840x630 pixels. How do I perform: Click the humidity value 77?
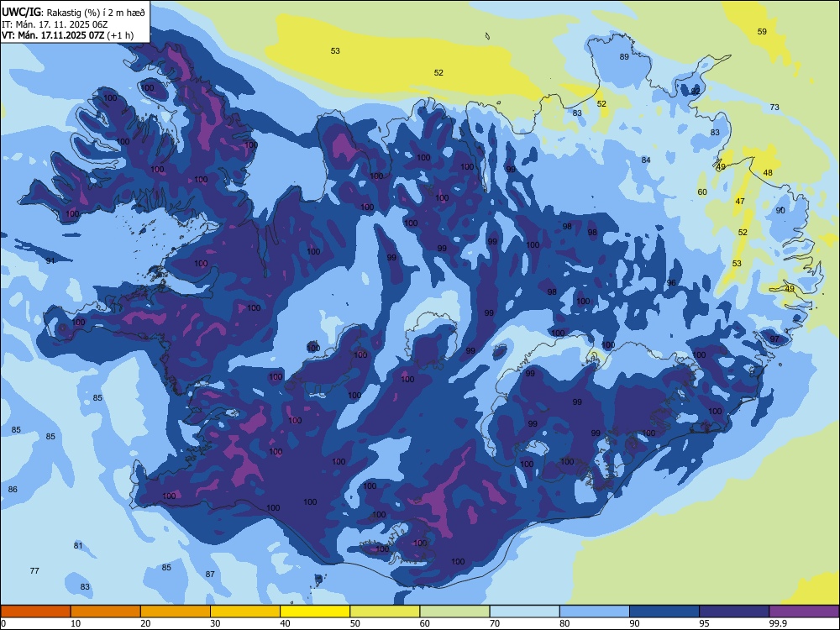tap(34, 570)
